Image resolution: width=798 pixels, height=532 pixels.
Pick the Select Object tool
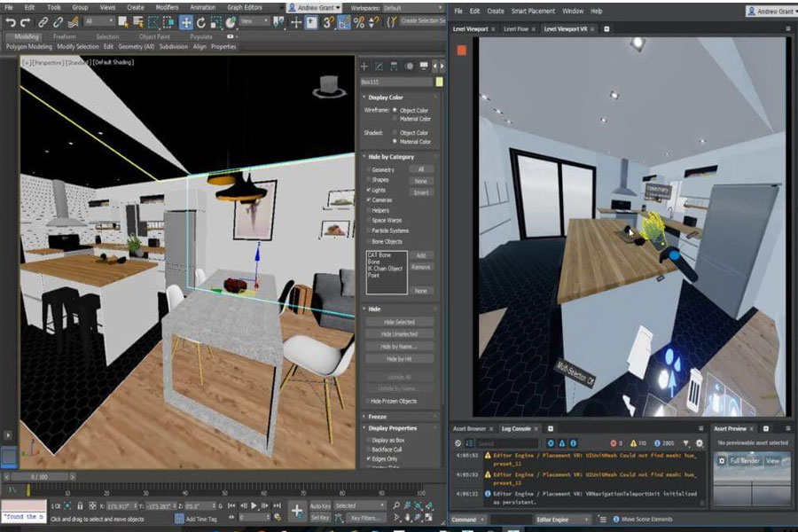tap(123, 22)
